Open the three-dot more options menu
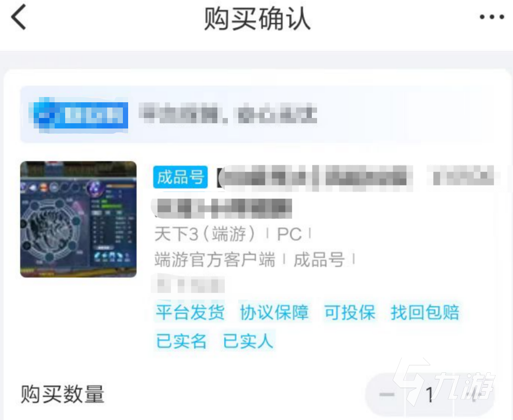The height and width of the screenshot is (420, 513). [492, 17]
